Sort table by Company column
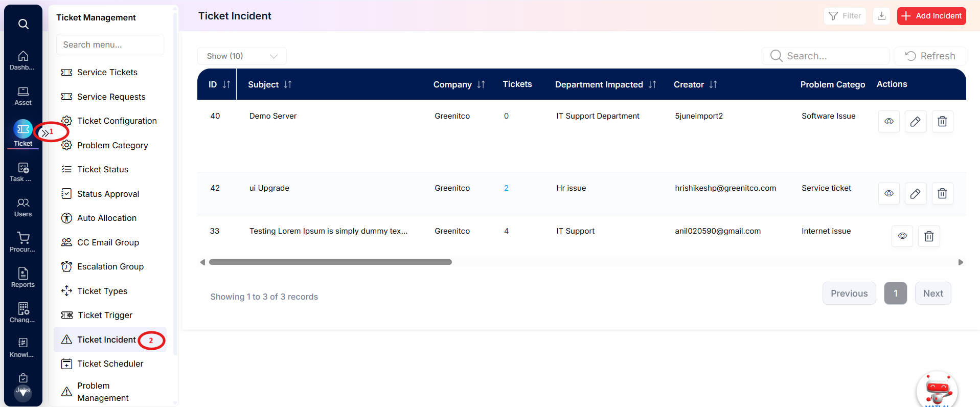This screenshot has height=407, width=980. pyautogui.click(x=481, y=84)
